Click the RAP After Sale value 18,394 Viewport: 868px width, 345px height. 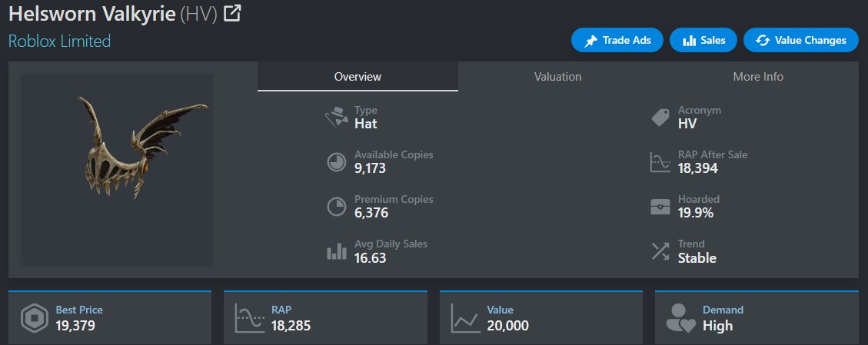coord(698,168)
